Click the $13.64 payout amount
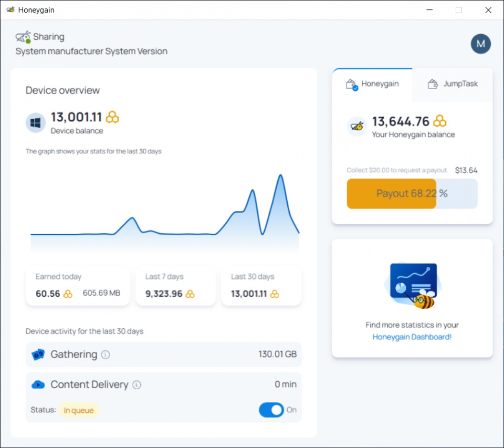This screenshot has height=448, width=504. tap(466, 170)
